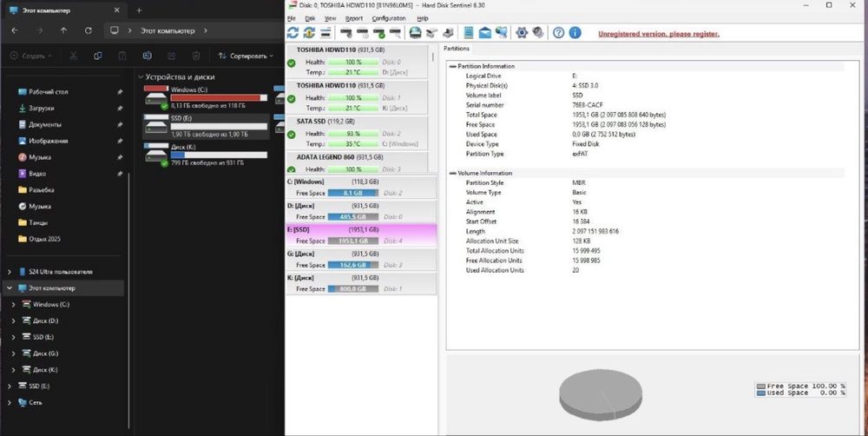This screenshot has width=868, height=436.
Task: Open the blue report sheet toolbar icon
Action: (469, 33)
